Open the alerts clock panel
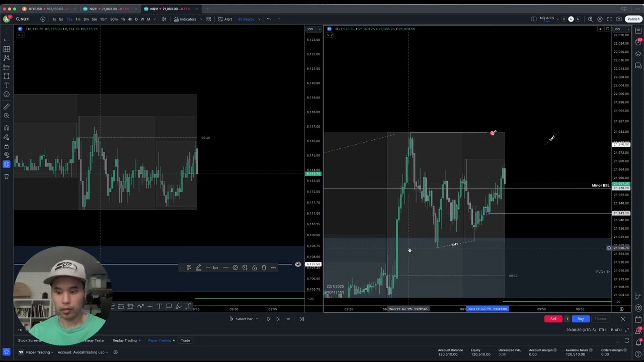Image resolution: width=644 pixels, height=362 pixels. pyautogui.click(x=638, y=42)
